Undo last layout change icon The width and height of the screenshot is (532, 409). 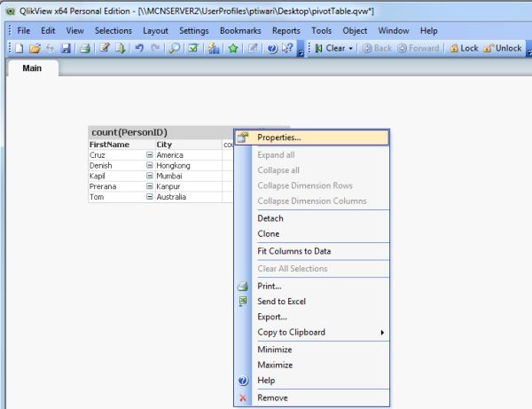click(139, 48)
